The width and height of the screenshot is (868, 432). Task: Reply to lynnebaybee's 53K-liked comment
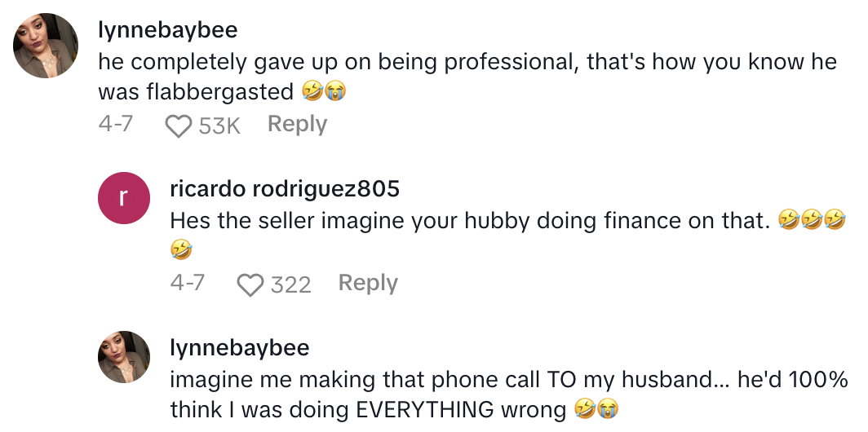click(x=297, y=124)
